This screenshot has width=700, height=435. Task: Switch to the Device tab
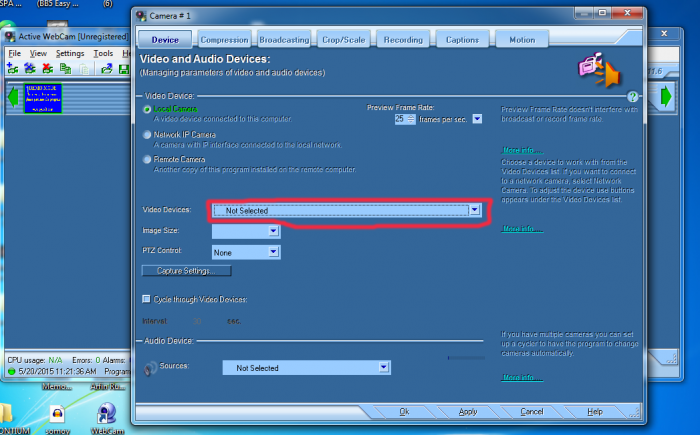click(x=165, y=40)
